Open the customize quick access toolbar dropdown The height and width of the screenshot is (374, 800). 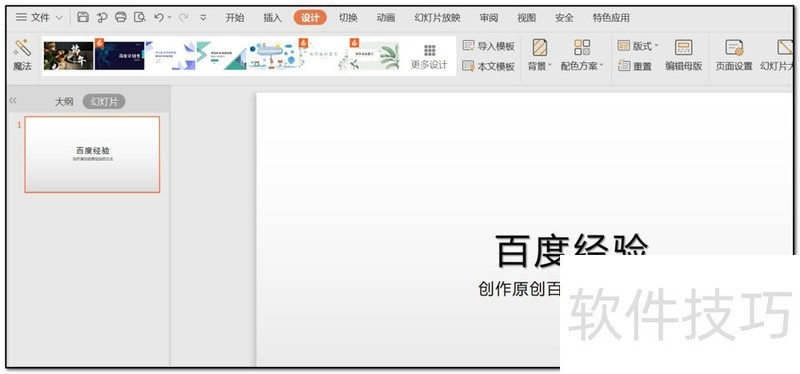203,18
